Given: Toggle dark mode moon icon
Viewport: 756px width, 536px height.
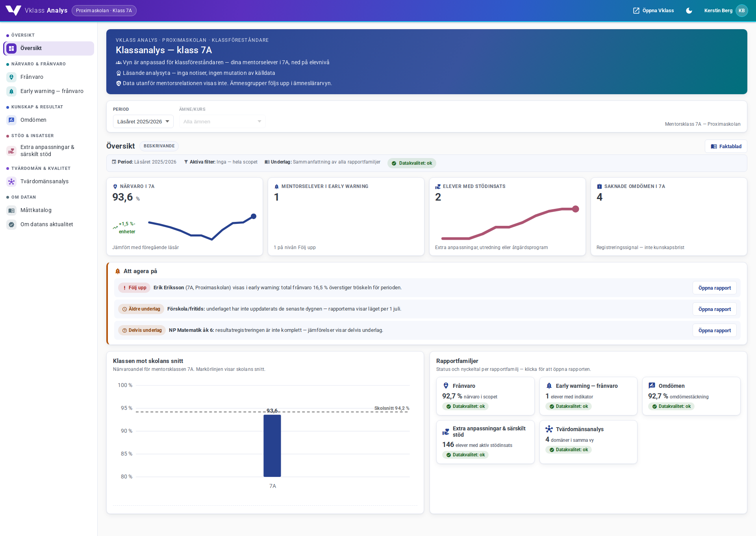Looking at the screenshot, I should coord(689,11).
